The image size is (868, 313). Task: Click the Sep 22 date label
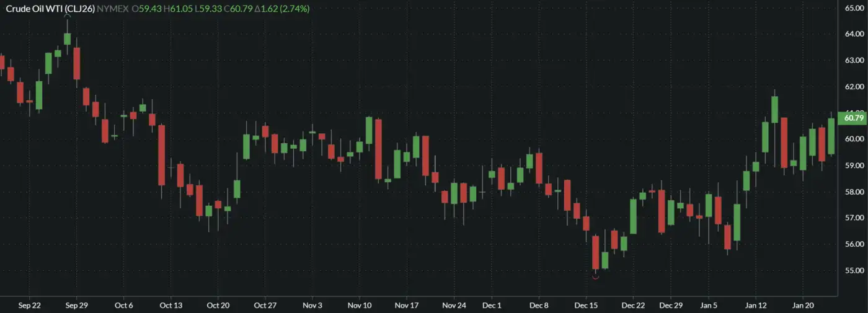(x=30, y=306)
